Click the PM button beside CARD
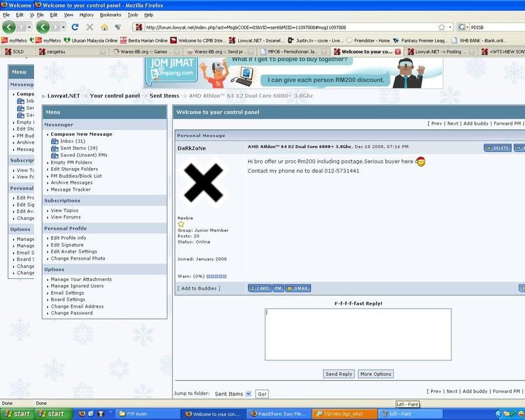Image resolution: width=525 pixels, height=420 pixels. 278,288
